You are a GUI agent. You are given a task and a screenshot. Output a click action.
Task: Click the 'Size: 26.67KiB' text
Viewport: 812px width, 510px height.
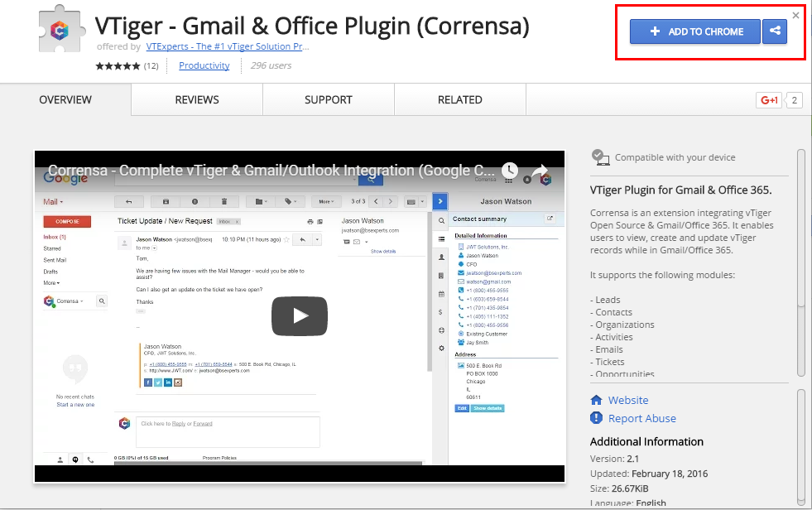[619, 488]
